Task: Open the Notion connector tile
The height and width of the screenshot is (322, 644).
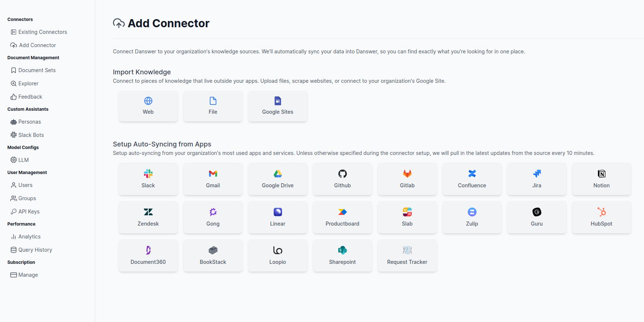Action: (x=602, y=179)
